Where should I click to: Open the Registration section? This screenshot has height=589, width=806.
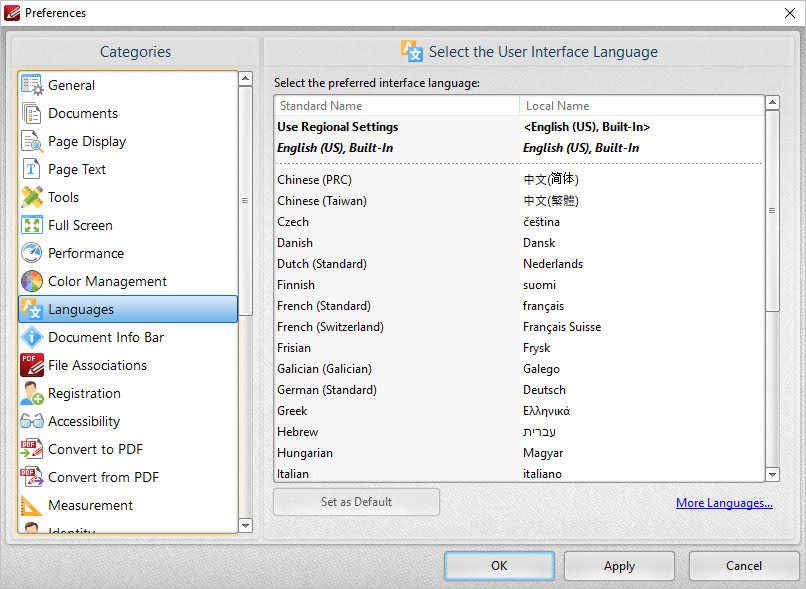tap(84, 393)
